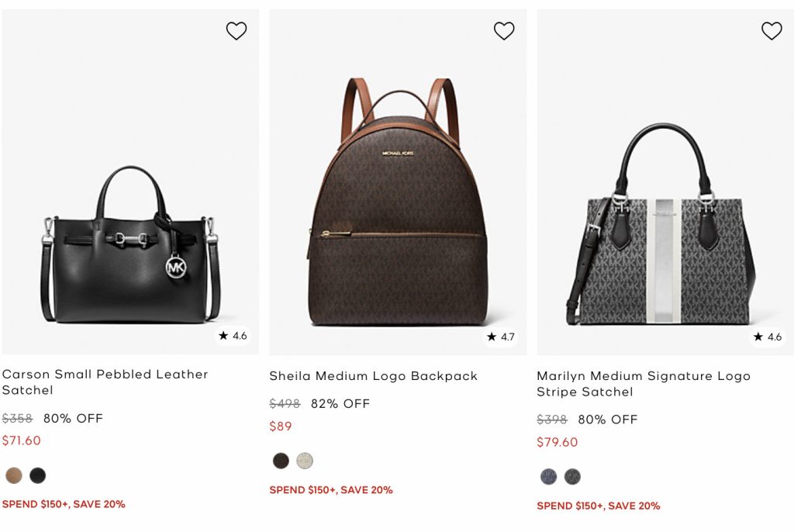Click 4.6 star rating on Marilyn Satchel
The image size is (794, 532).
tap(768, 337)
